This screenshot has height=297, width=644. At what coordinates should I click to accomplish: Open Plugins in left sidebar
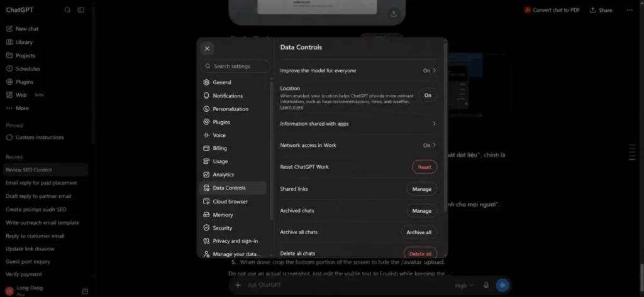(x=45, y=82)
